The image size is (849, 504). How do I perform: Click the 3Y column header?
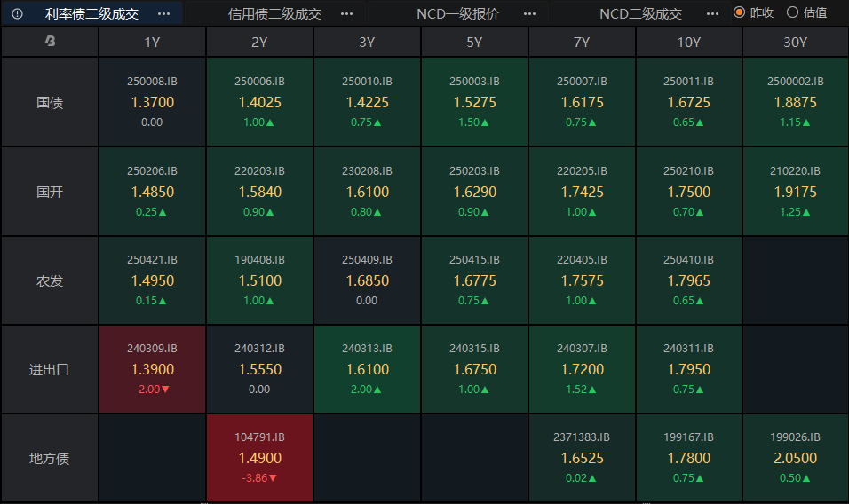pos(367,42)
